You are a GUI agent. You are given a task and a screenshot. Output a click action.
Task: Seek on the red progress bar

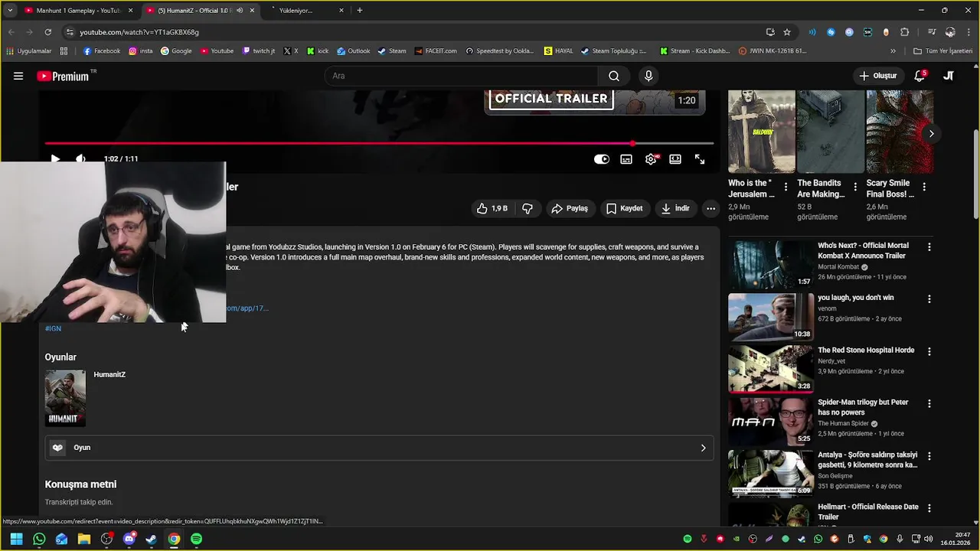click(379, 143)
